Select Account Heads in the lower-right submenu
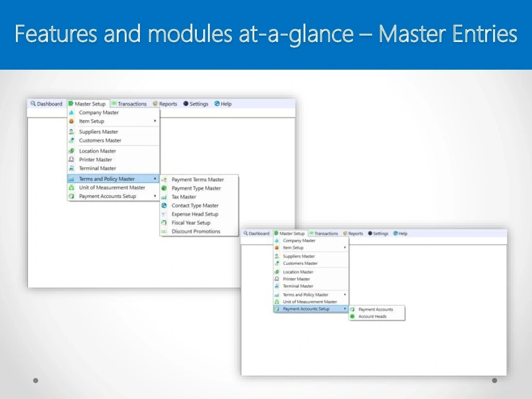Screen dimensions: 532x399 click(x=377, y=316)
